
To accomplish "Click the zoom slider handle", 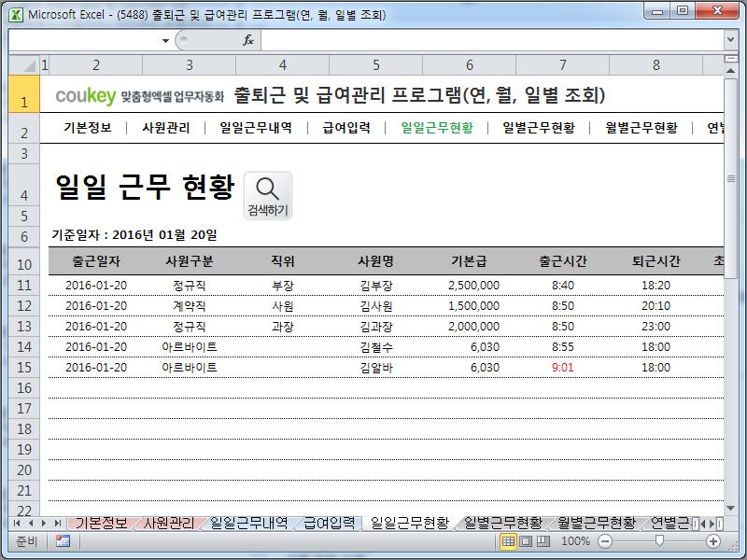I will tap(659, 540).
